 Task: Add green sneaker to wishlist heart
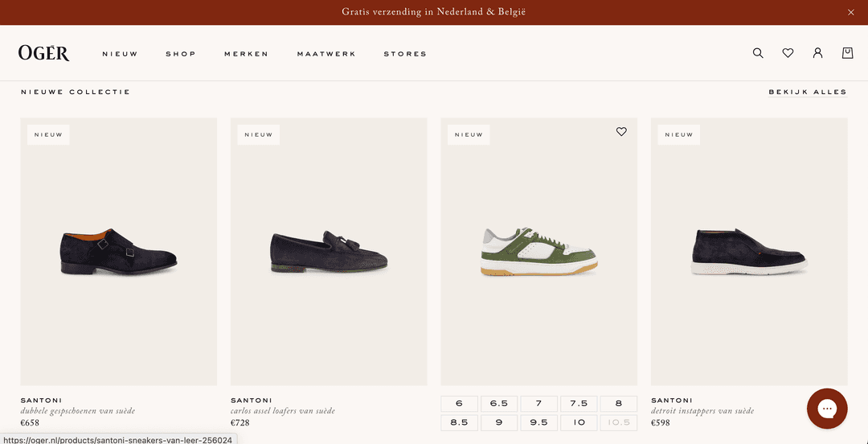pos(621,132)
